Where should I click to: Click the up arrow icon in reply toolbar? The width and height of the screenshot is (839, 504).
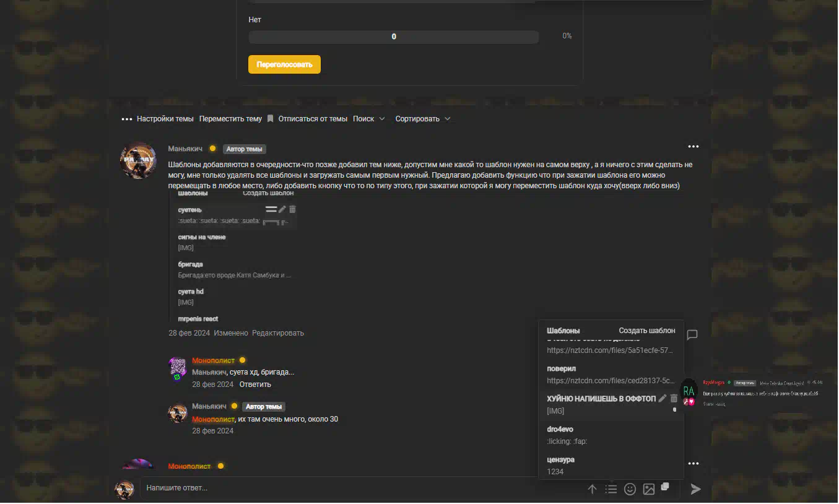(x=592, y=489)
